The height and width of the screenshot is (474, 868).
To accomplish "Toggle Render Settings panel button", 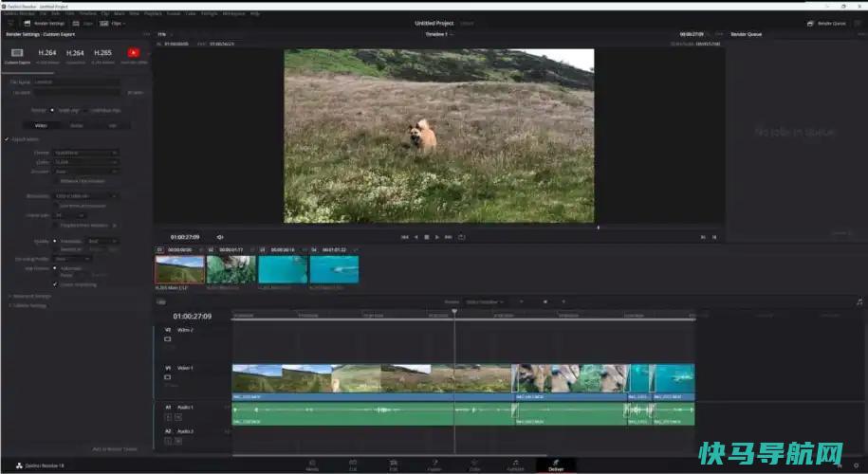I will [x=45, y=24].
